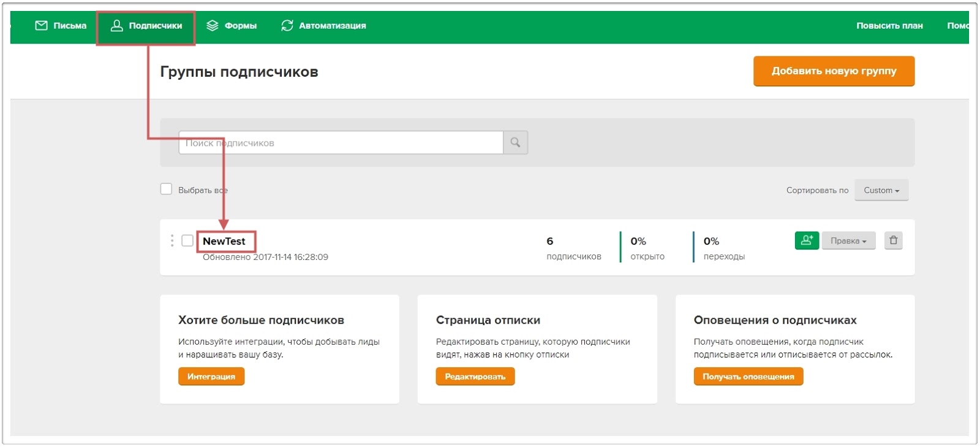Click the Получать оповещения button

pyautogui.click(x=748, y=376)
